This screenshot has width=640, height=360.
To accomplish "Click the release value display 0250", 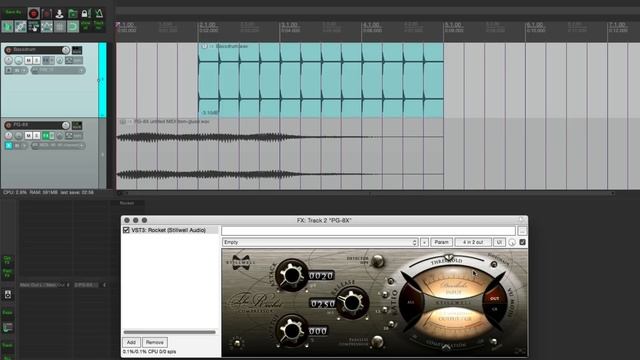I will 322,304.
